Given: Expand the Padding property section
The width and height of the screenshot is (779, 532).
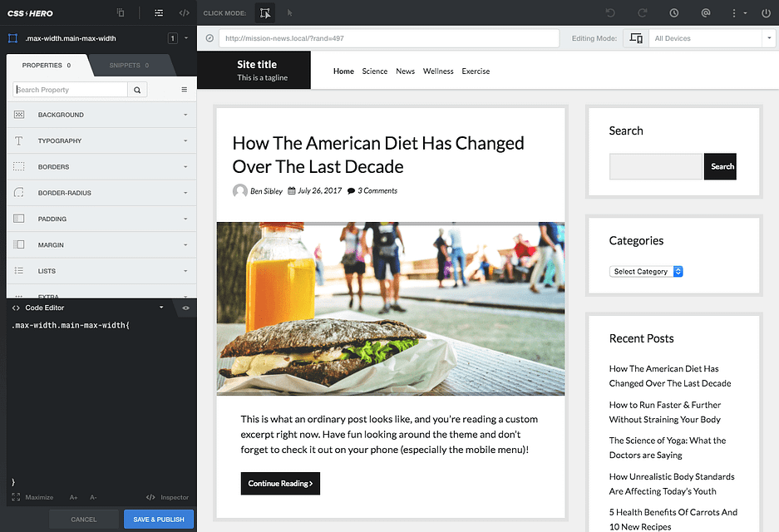Looking at the screenshot, I should (102, 219).
